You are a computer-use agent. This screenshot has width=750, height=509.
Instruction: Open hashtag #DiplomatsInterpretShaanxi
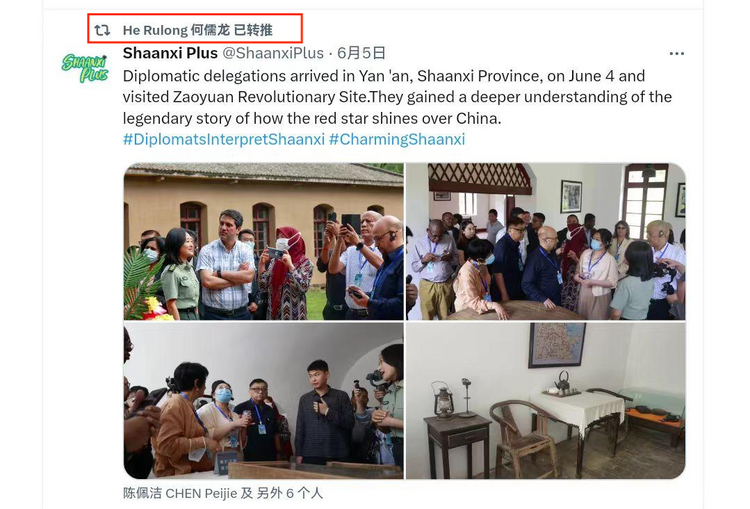(x=224, y=139)
